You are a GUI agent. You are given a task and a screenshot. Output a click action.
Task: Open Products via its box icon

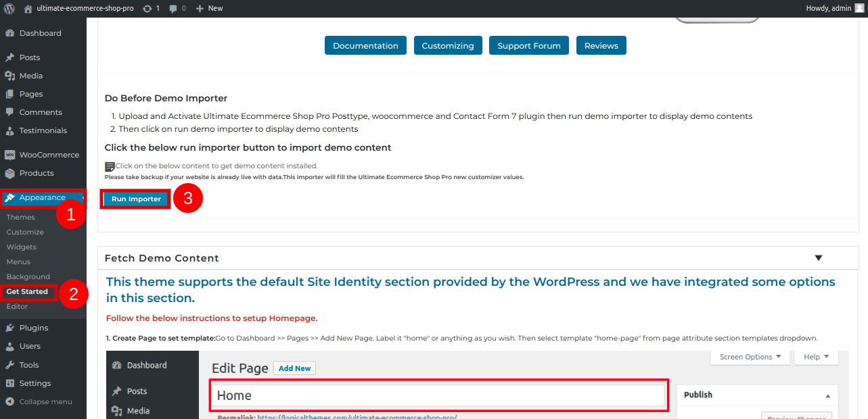(9, 173)
